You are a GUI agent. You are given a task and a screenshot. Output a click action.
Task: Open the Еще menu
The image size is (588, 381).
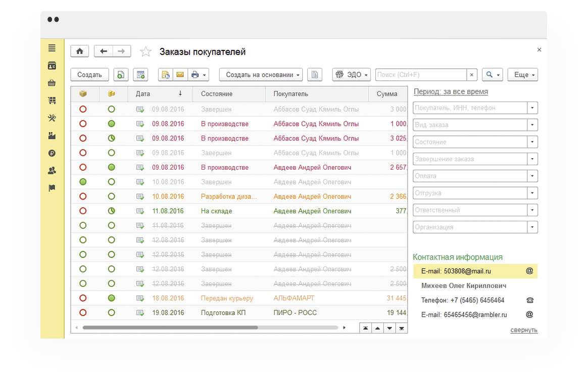point(523,75)
